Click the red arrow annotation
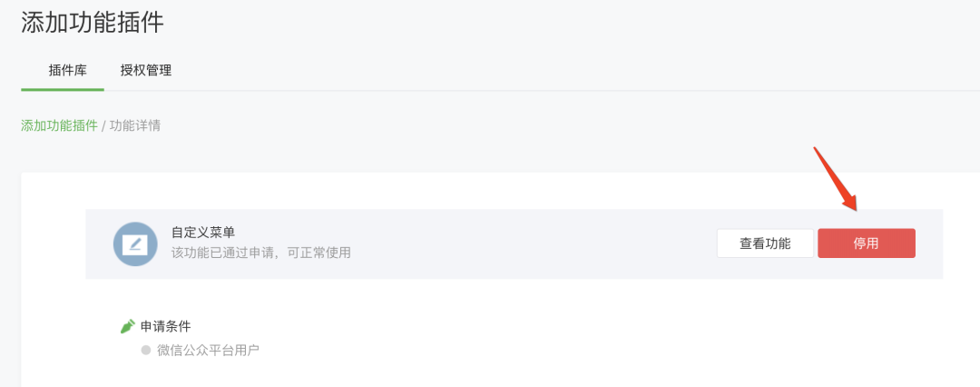The image size is (980, 387). 835,178
